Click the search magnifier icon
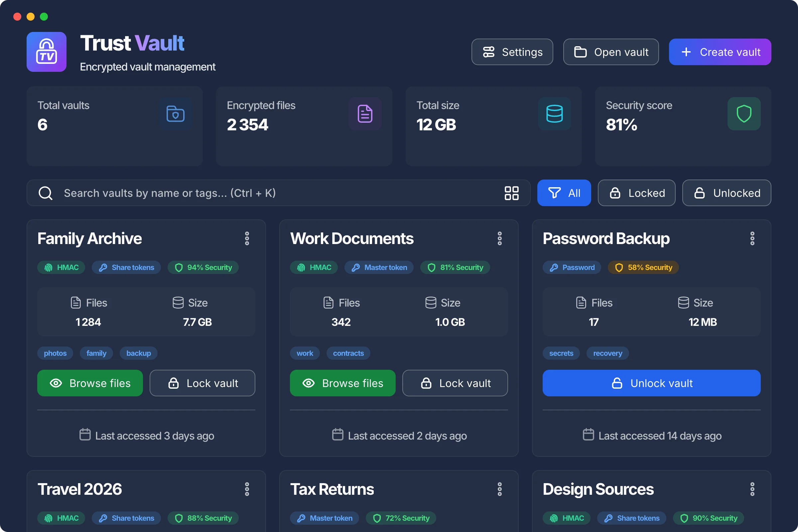This screenshot has height=532, width=798. click(x=46, y=193)
